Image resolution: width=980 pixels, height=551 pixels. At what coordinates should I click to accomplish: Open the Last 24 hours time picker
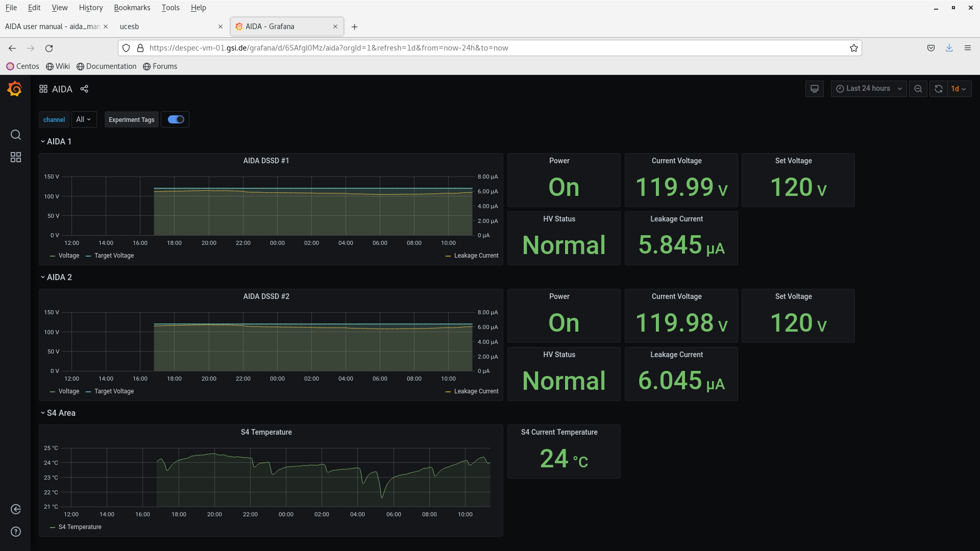click(868, 89)
